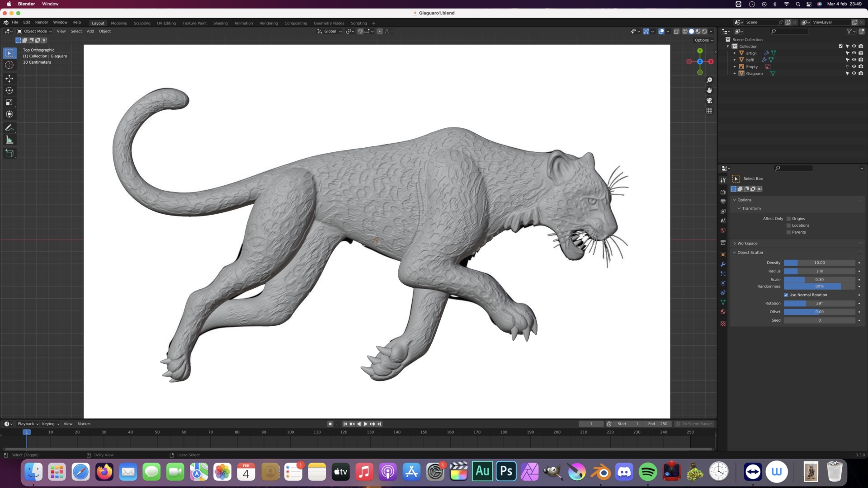Open Material properties tab icon

(x=723, y=312)
